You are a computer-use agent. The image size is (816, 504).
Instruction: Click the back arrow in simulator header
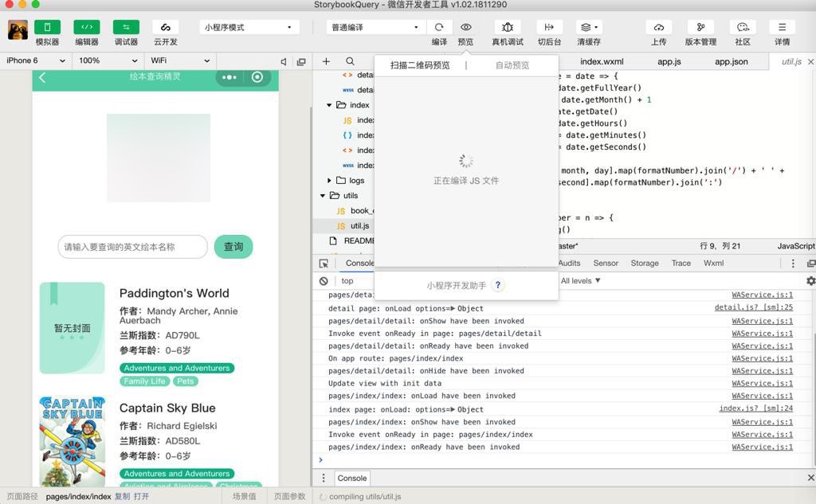point(43,77)
